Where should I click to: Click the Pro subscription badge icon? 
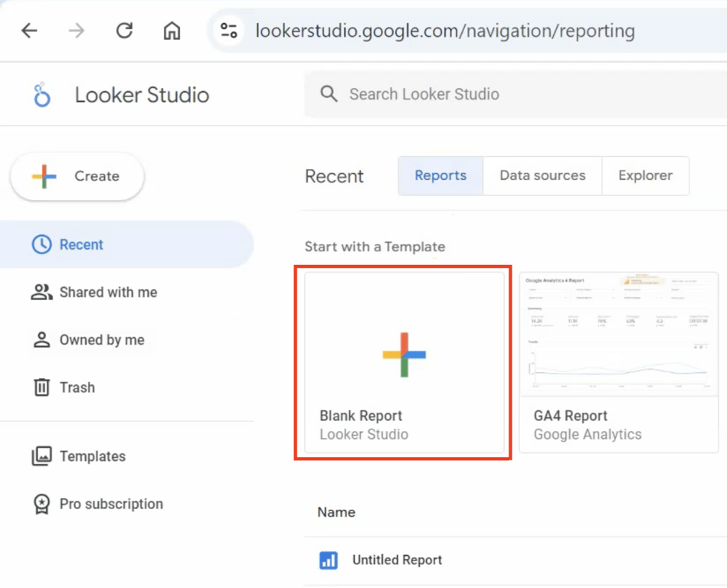[41, 504]
